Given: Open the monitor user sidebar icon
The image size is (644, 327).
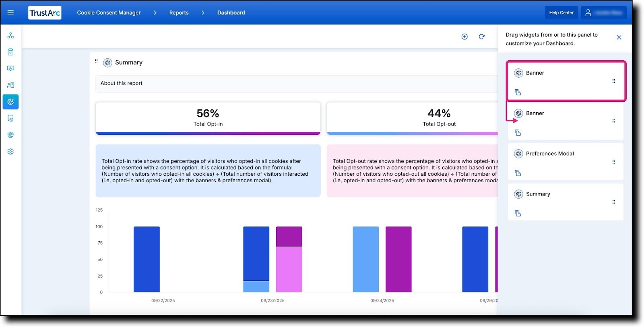Looking at the screenshot, I should 10,68.
